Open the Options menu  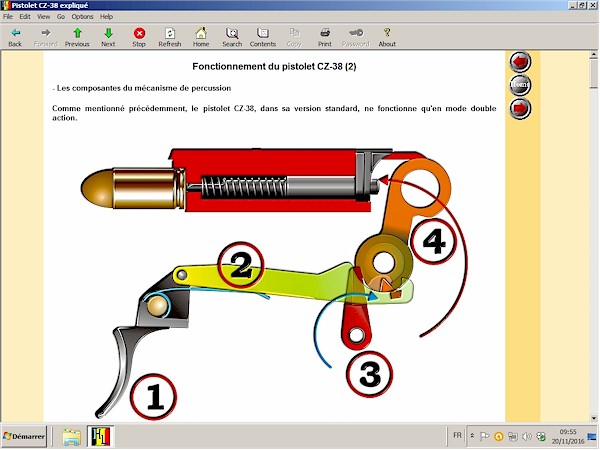click(x=82, y=16)
